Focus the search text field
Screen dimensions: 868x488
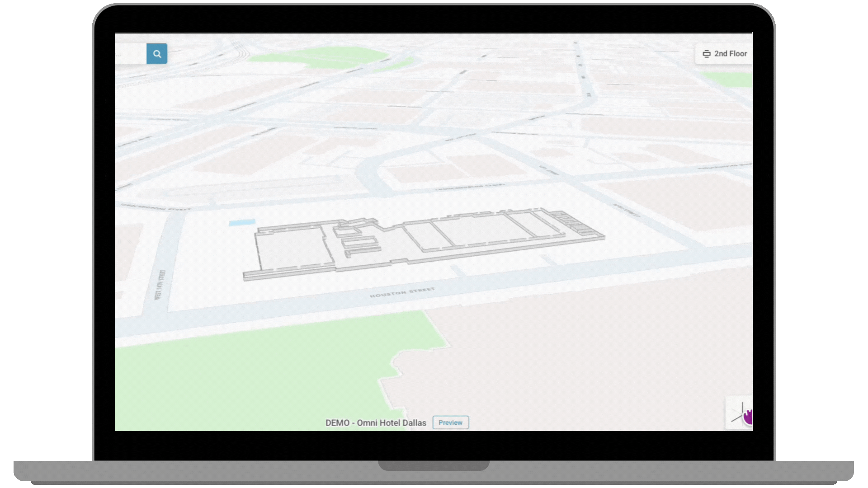131,54
